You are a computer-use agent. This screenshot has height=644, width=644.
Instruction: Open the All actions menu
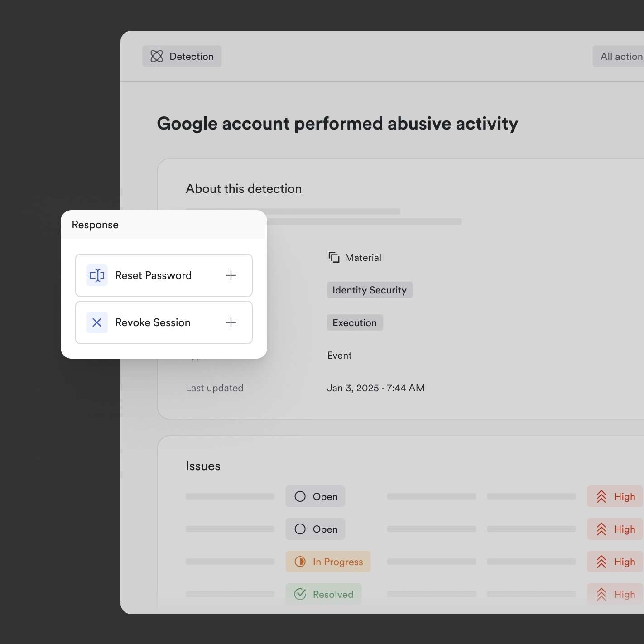(x=619, y=56)
